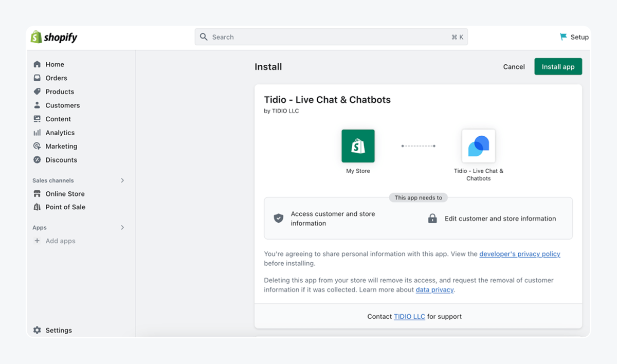Click the green My Store Shopify icon
The image size is (617, 364).
358,146
